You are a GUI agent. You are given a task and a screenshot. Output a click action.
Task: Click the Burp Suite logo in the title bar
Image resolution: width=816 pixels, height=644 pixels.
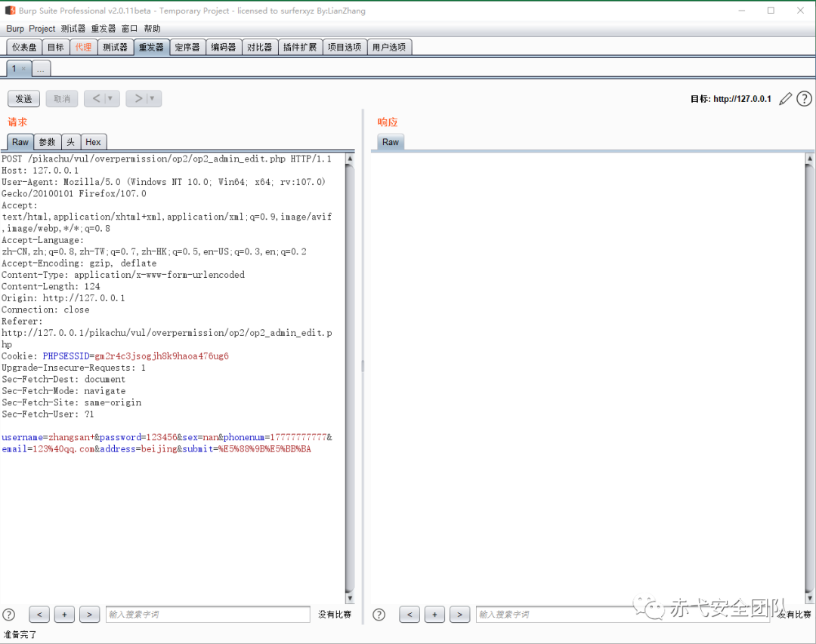pos(10,11)
